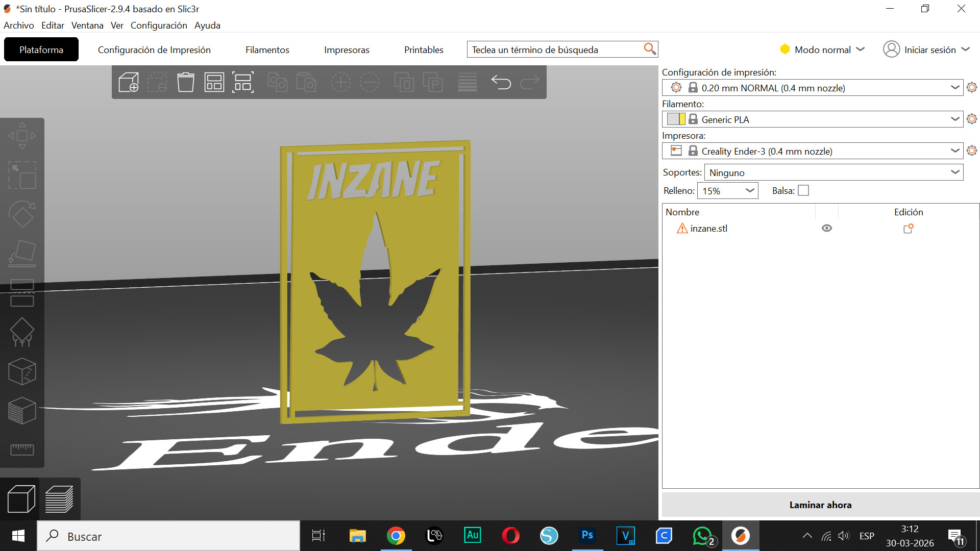The height and width of the screenshot is (551, 980).
Task: Click the Undo icon
Action: (x=501, y=82)
